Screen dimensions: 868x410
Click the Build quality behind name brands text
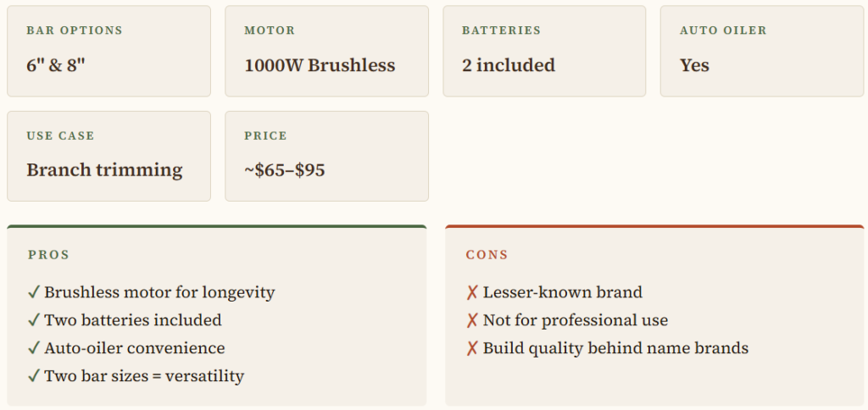point(615,349)
